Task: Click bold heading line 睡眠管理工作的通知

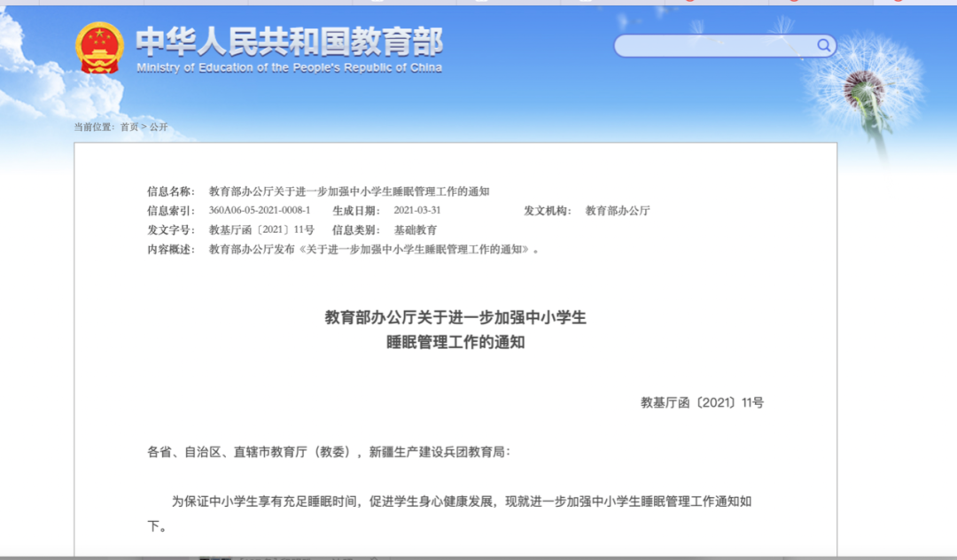Action: coord(455,342)
